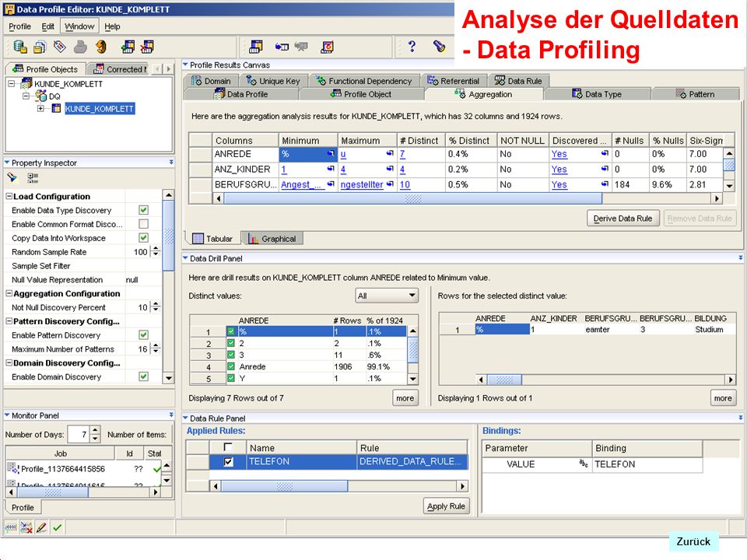
Task: Open the Window menu
Action: (x=79, y=26)
